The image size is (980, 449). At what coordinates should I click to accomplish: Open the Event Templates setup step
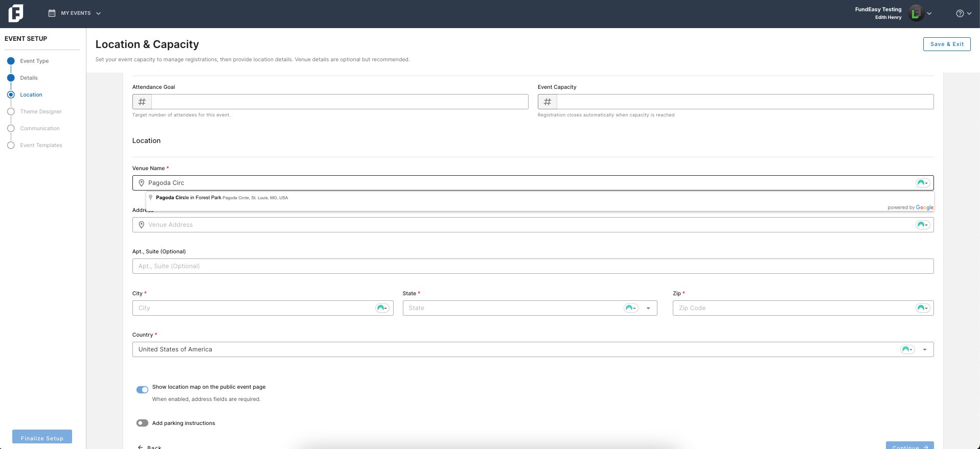(x=41, y=145)
